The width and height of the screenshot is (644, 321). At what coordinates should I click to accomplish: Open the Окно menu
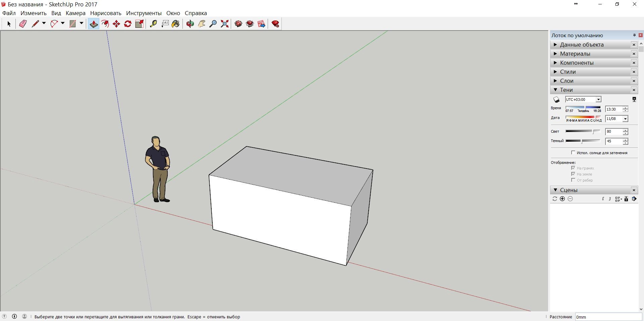(173, 13)
